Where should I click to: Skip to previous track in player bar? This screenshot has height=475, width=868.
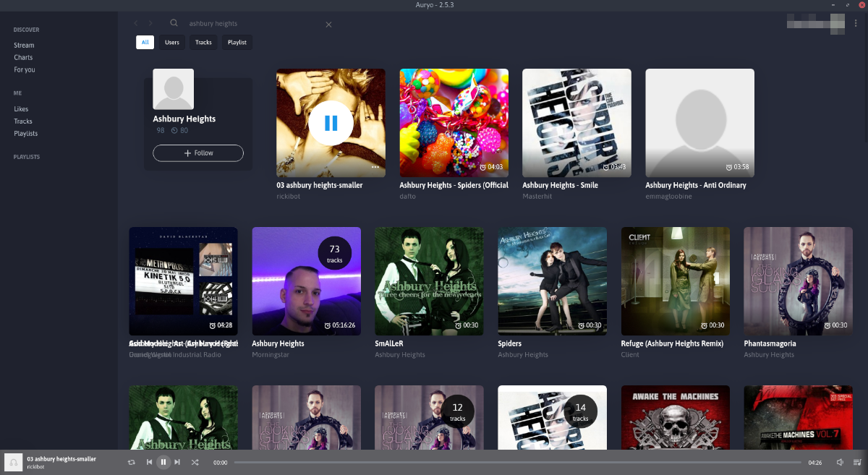pos(149,462)
